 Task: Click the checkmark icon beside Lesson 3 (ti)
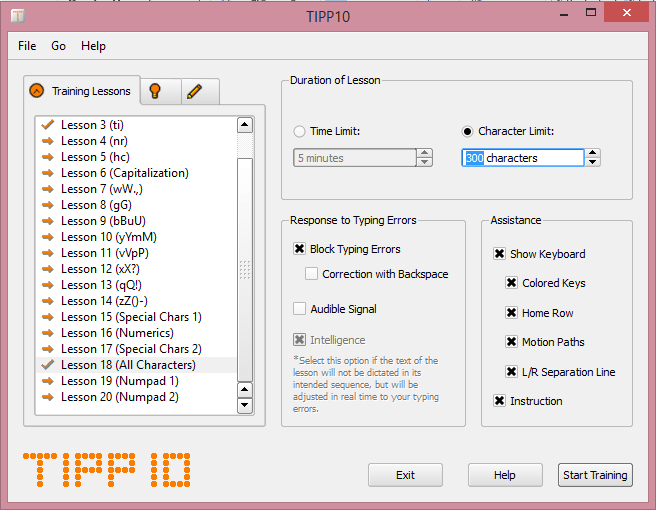click(x=47, y=125)
